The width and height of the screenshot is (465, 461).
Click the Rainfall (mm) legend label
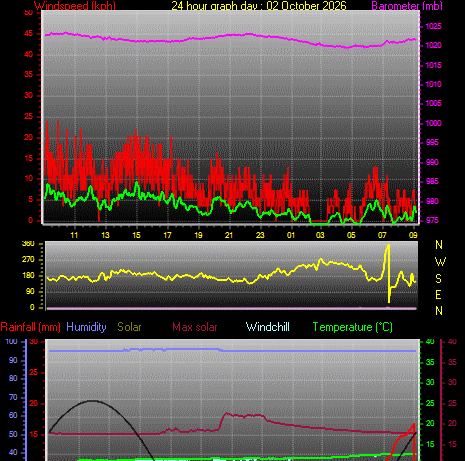(31, 327)
